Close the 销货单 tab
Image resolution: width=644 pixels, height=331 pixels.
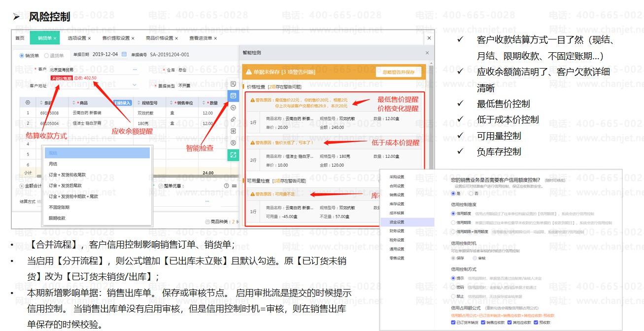click(x=55, y=38)
